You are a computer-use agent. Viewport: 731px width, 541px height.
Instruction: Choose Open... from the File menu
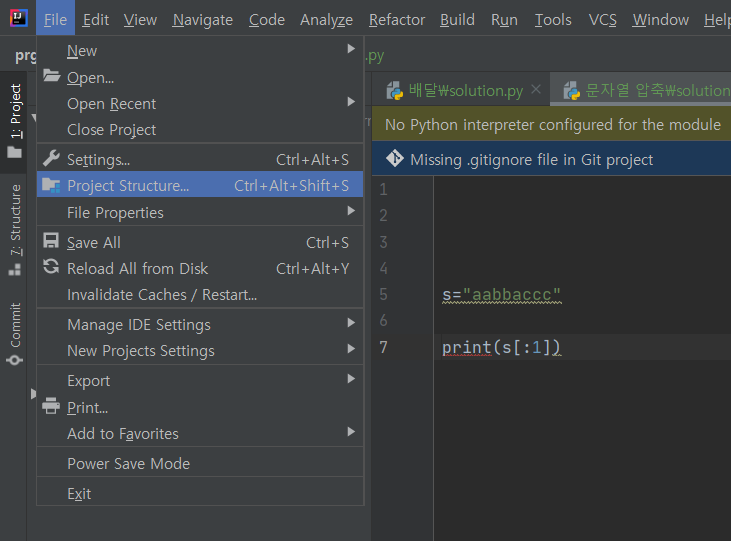200,77
